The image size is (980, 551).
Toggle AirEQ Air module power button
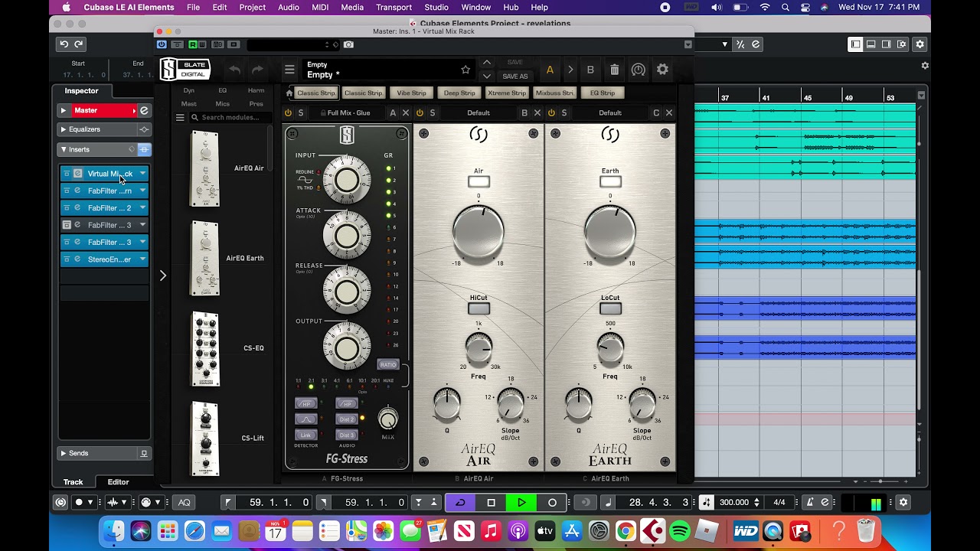pos(420,112)
